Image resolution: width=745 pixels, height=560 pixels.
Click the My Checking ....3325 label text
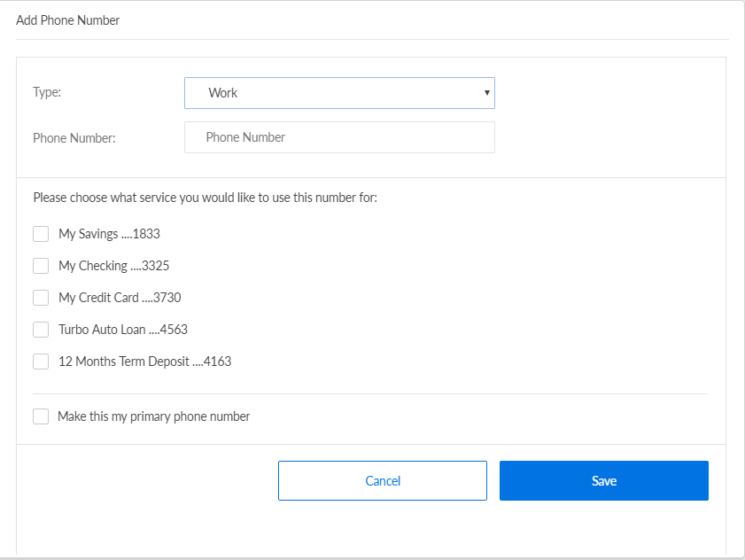(x=113, y=266)
